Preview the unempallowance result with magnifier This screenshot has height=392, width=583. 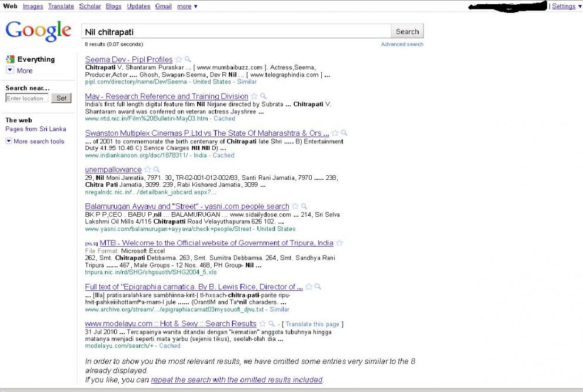coord(156,169)
